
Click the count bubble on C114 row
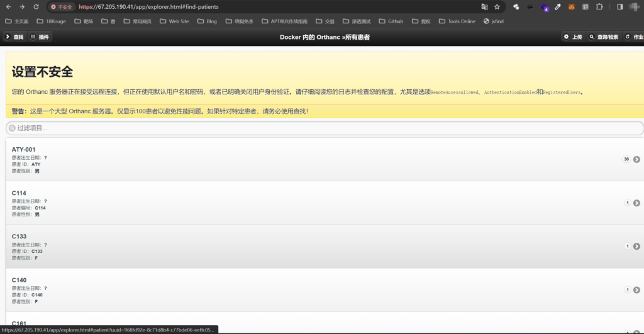[627, 203]
